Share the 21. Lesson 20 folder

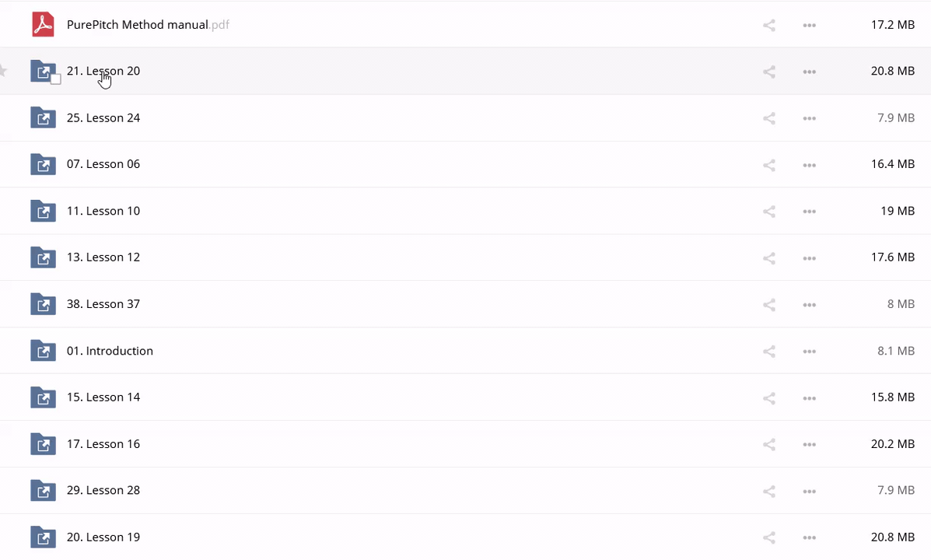[769, 72]
